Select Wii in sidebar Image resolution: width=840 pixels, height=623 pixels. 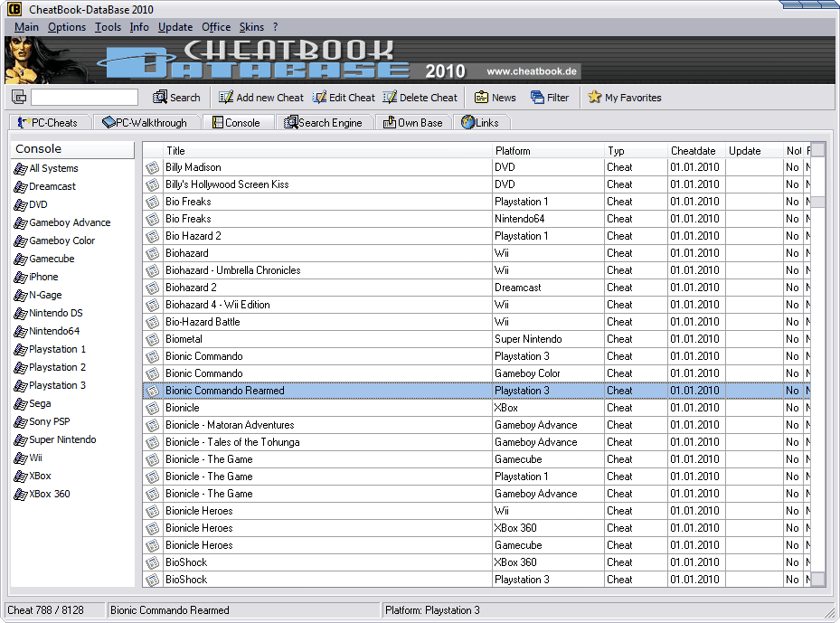(x=28, y=458)
